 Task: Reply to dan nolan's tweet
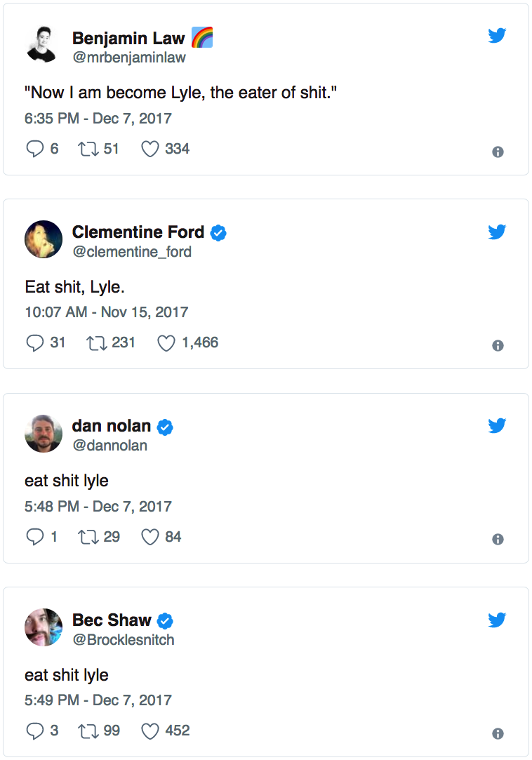click(35, 537)
